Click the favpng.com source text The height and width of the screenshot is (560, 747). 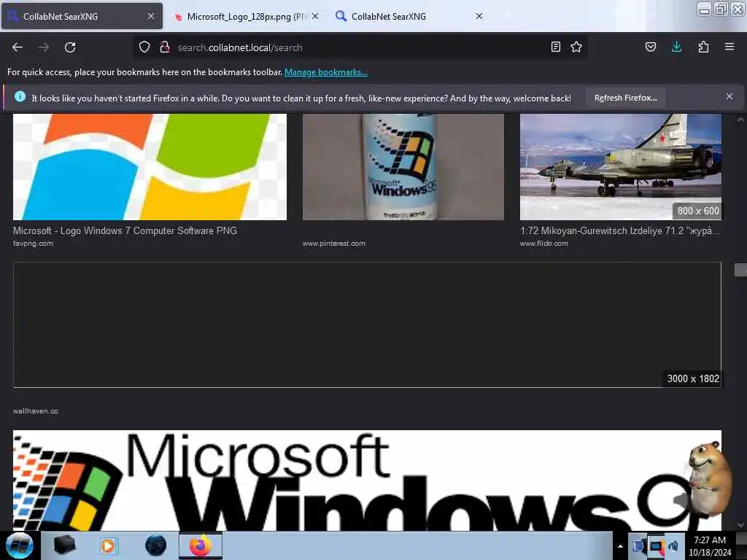(x=33, y=244)
